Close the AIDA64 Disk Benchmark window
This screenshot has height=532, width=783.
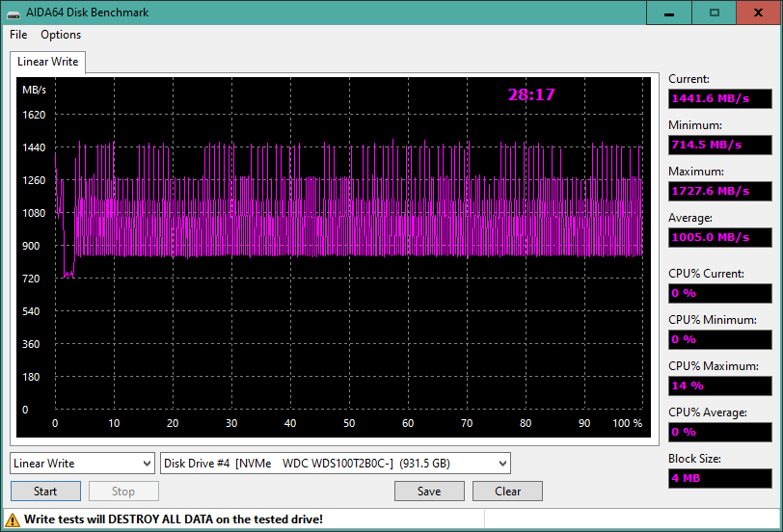[759, 13]
